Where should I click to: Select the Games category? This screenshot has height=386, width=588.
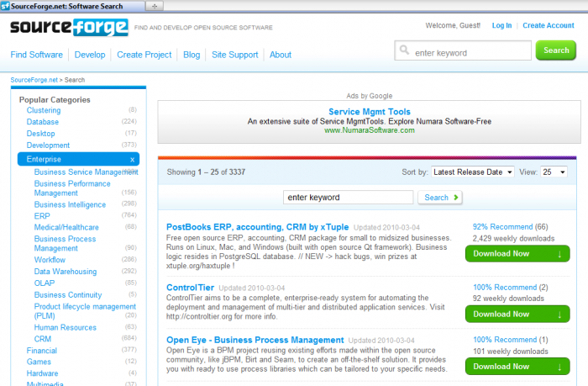point(39,362)
